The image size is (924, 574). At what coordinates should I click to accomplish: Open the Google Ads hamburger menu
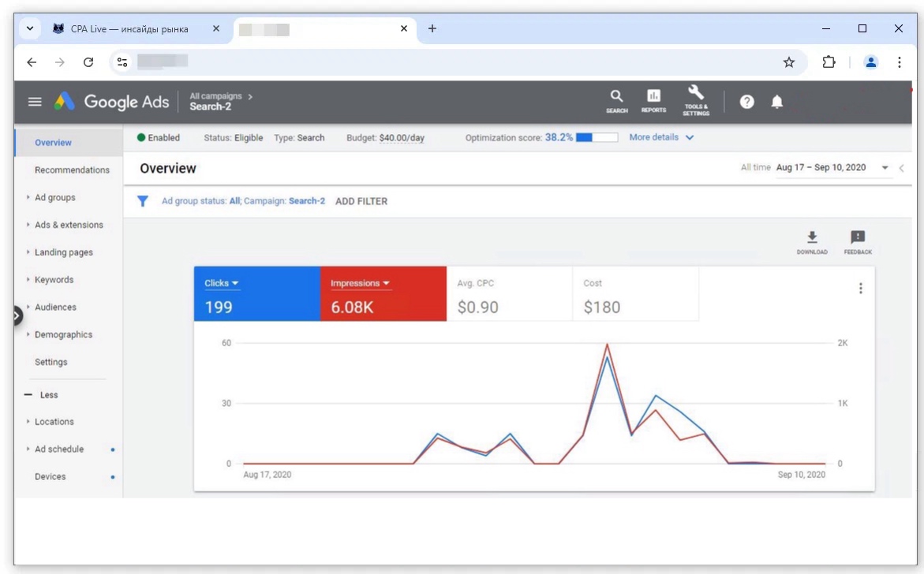[x=35, y=102]
